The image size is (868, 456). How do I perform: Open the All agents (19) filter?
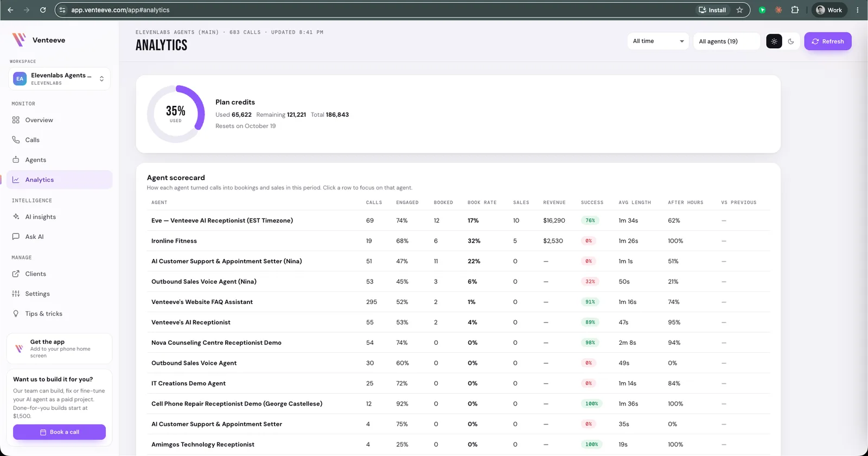(726, 41)
